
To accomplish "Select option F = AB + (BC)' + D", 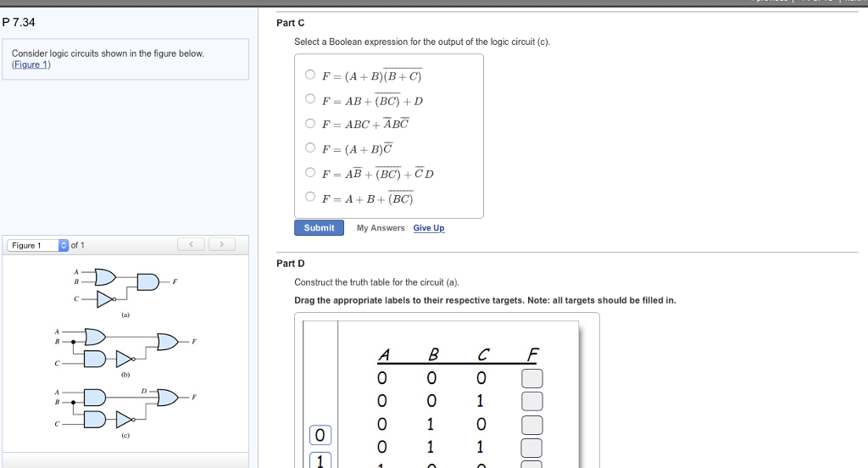I will pyautogui.click(x=310, y=98).
